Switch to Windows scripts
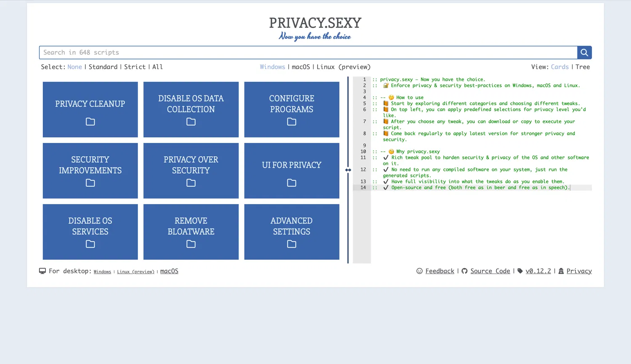Image resolution: width=631 pixels, height=364 pixels. [x=273, y=67]
